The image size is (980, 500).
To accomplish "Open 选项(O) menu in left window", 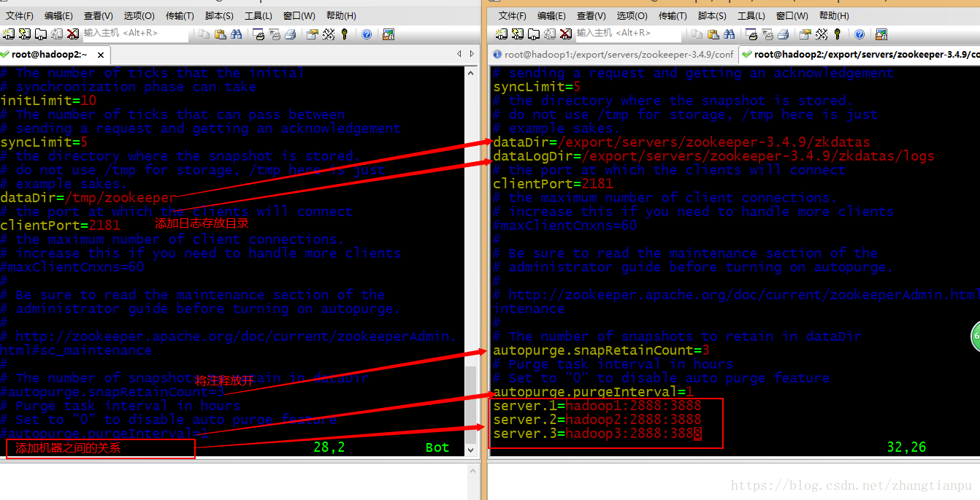I will [x=139, y=15].
